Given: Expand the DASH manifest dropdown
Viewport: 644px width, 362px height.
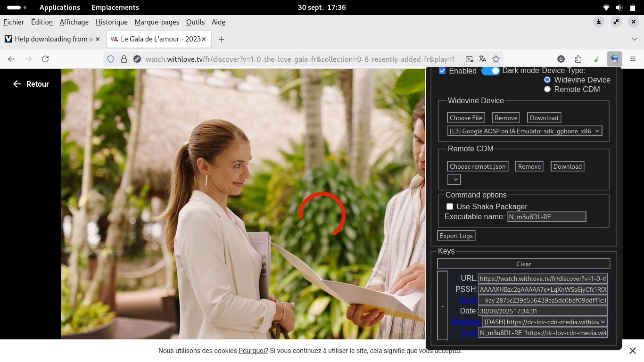Looking at the screenshot, I should 545,322.
